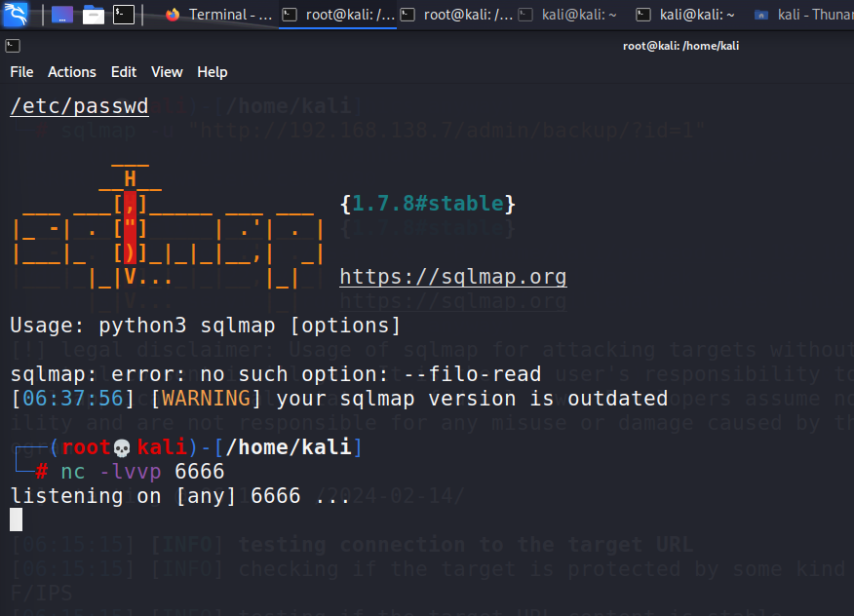Image resolution: width=854 pixels, height=616 pixels.
Task: Select the active first 'root@kali: /...' taskbar window
Action: [x=337, y=15]
